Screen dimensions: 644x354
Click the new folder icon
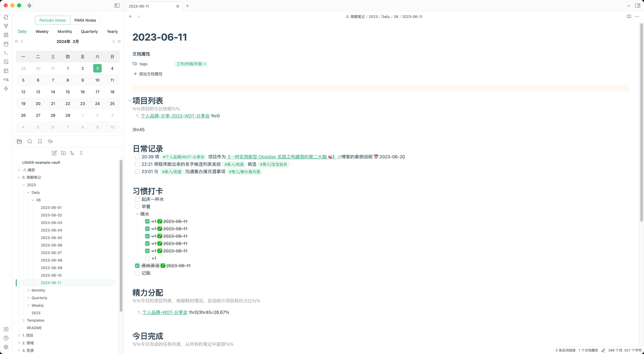(63, 153)
